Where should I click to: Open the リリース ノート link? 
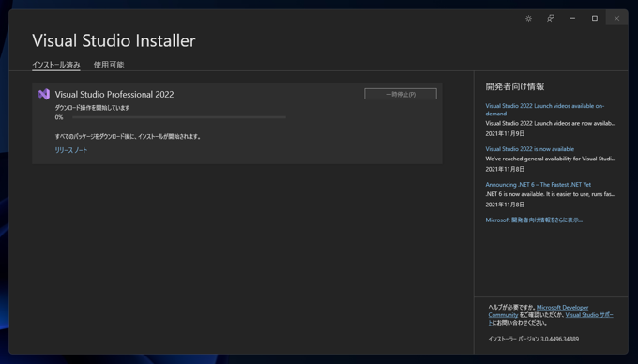click(x=71, y=150)
